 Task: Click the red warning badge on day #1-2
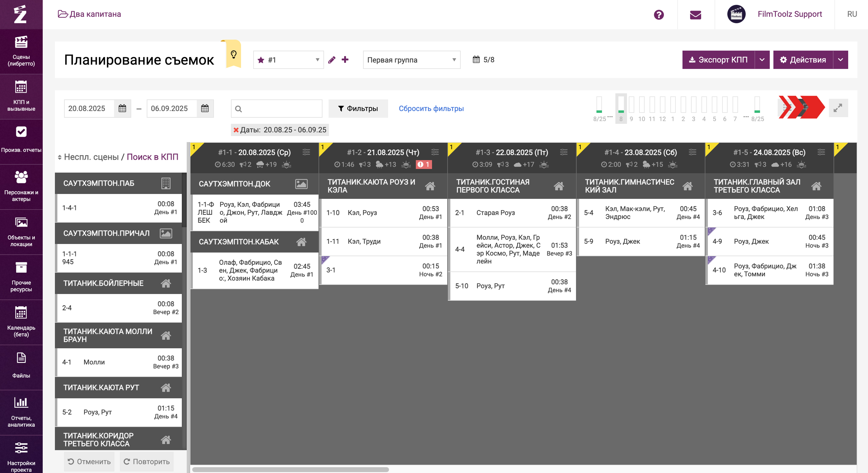point(423,164)
